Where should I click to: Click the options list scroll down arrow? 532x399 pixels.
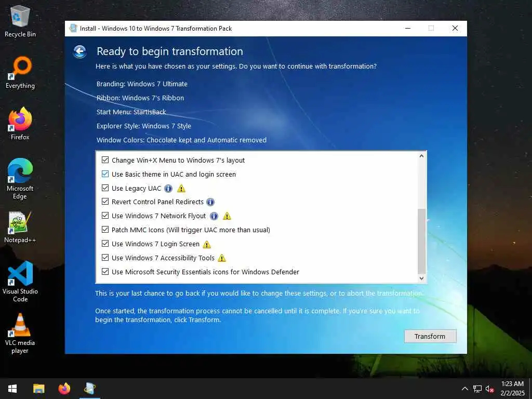tap(421, 278)
